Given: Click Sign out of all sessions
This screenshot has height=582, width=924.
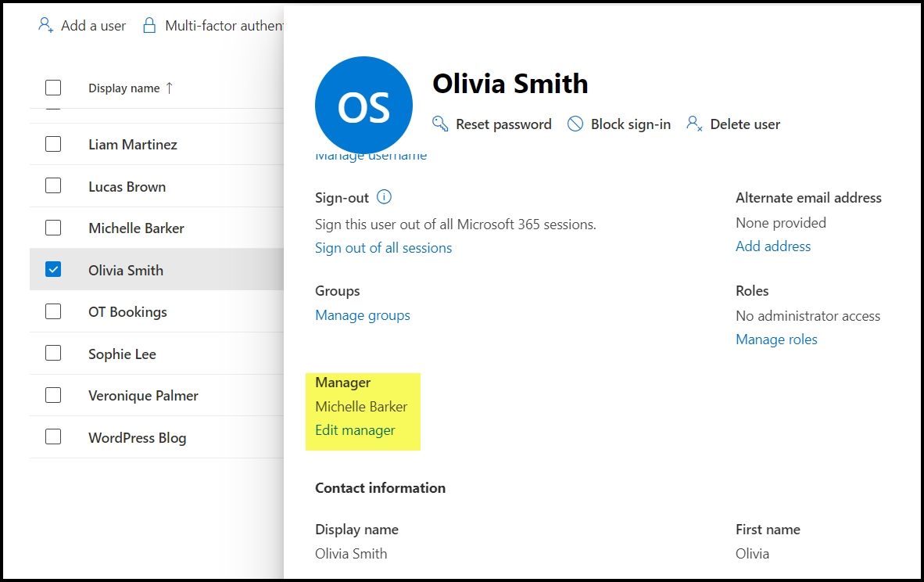Looking at the screenshot, I should tap(383, 248).
